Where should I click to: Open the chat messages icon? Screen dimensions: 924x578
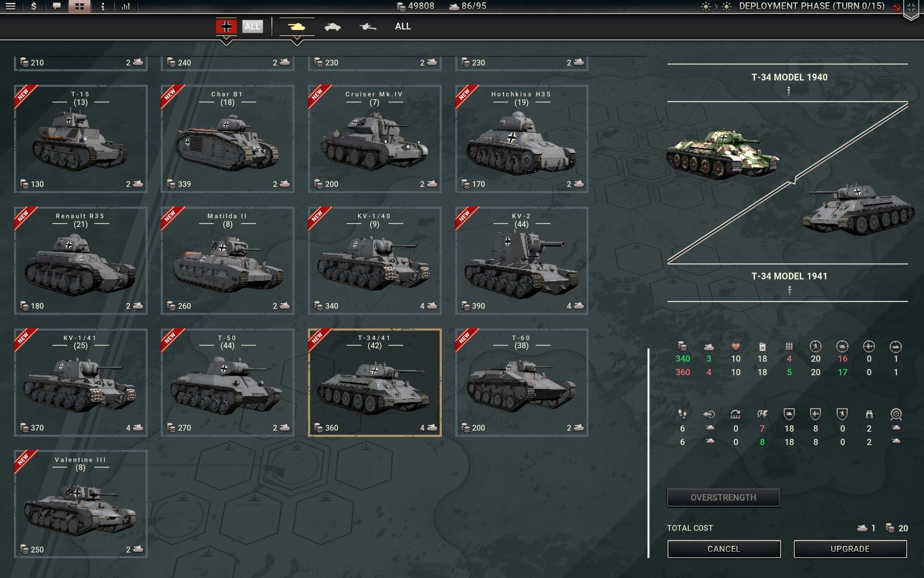[57, 7]
